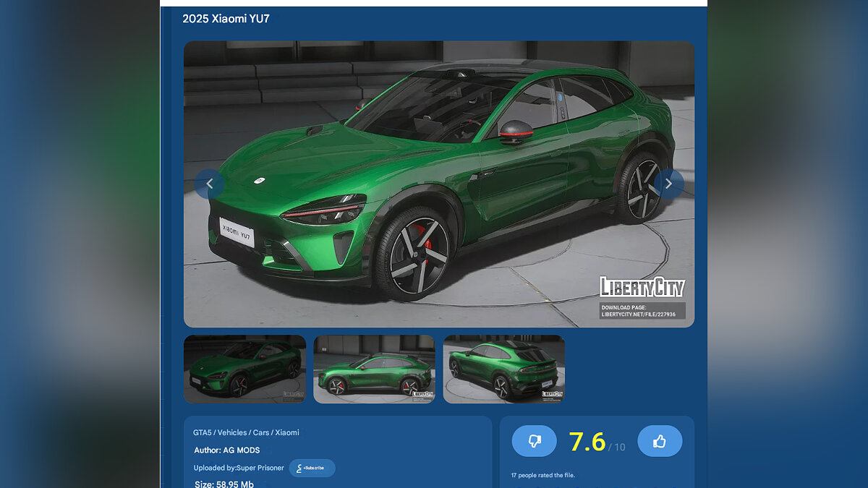Screen dimensions: 868x488
Task: Show the third rear-view car thumbnail
Action: (x=503, y=369)
